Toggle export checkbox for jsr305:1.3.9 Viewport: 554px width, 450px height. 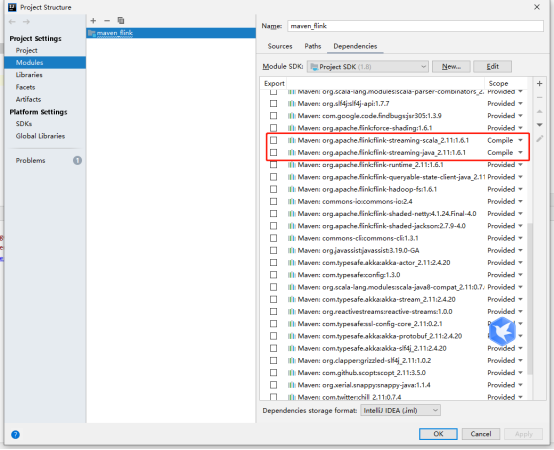coord(273,116)
